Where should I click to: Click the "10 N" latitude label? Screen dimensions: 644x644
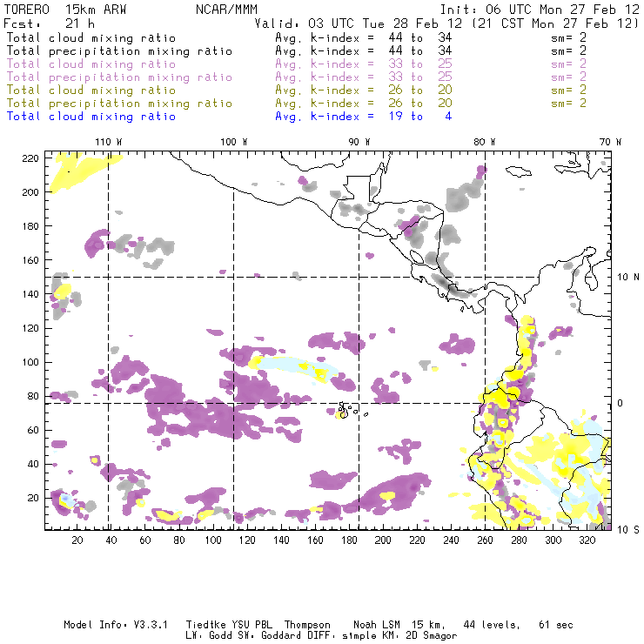628,278
